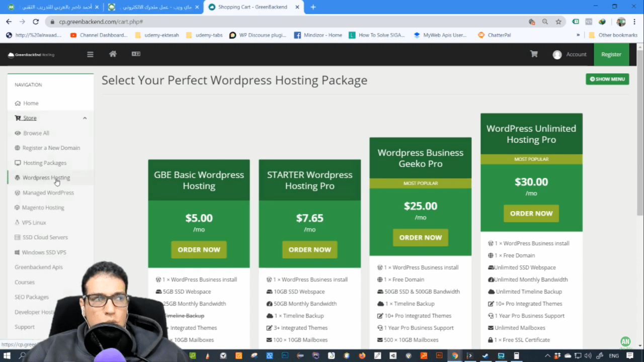Bookmark this page with the star icon
The height and width of the screenshot is (362, 644).
558,22
